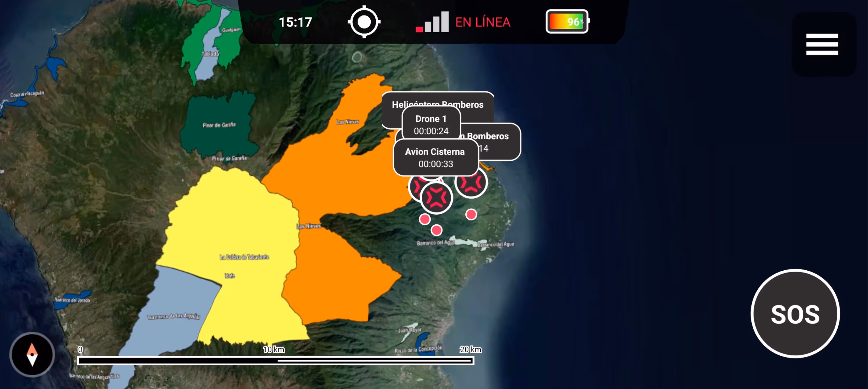This screenshot has width=868, height=389.
Task: Tap the map distance scale bar
Action: coord(276,361)
